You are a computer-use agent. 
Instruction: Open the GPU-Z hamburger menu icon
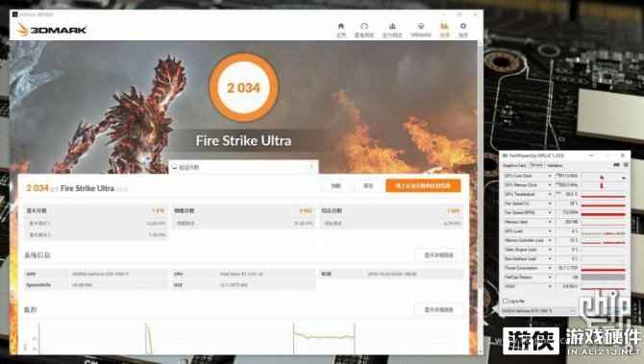coord(626,165)
